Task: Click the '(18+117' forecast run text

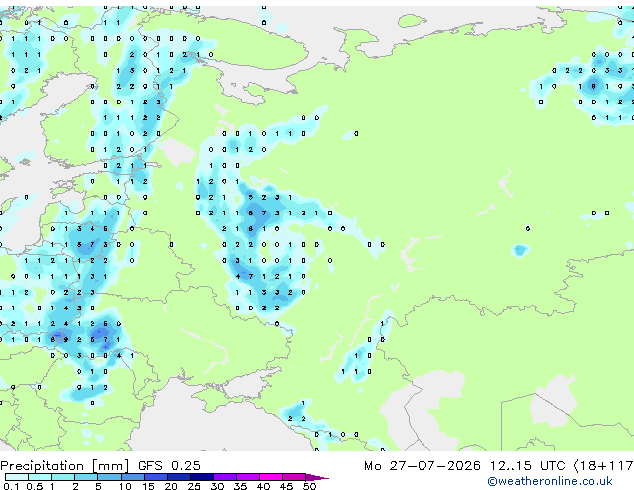Action: (x=603, y=466)
